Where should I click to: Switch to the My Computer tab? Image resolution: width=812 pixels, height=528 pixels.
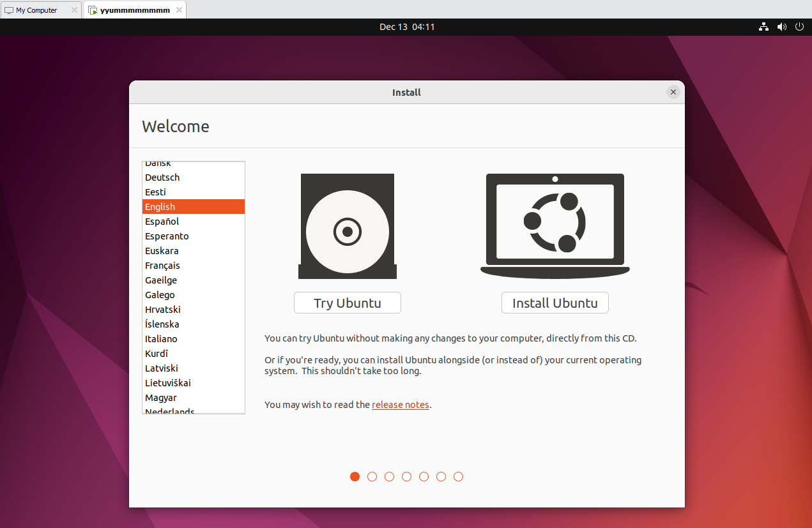[x=41, y=10]
